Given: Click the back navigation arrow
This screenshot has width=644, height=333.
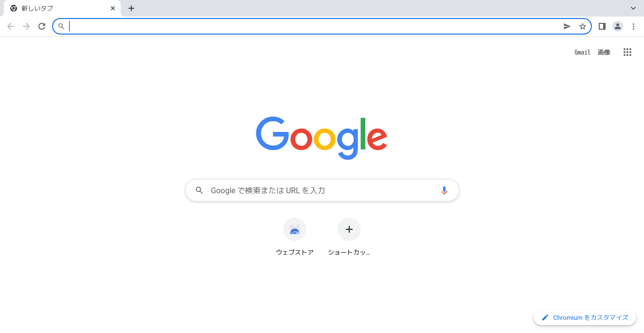Looking at the screenshot, I should point(11,26).
